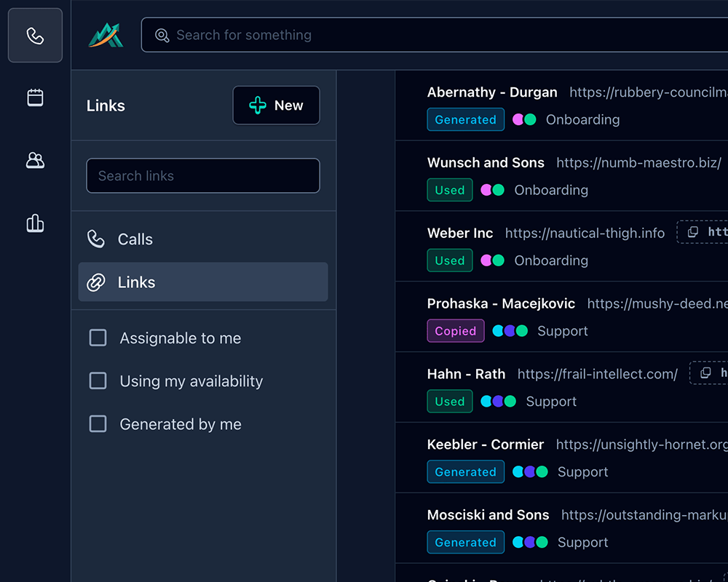Open the organization building icon in the rail
Image resolution: width=728 pixels, height=582 pixels.
[x=35, y=223]
